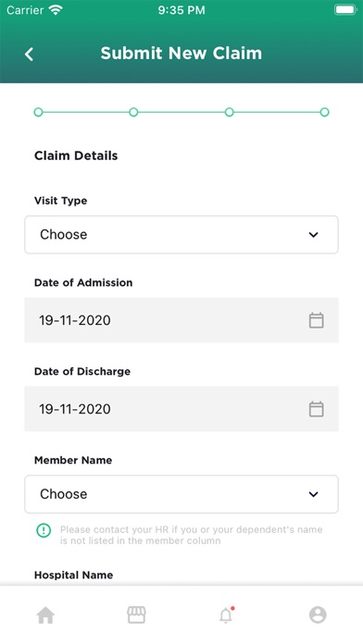Image resolution: width=363 pixels, height=644 pixels.
Task: Edit the Date of Admission field
Action: tap(181, 320)
